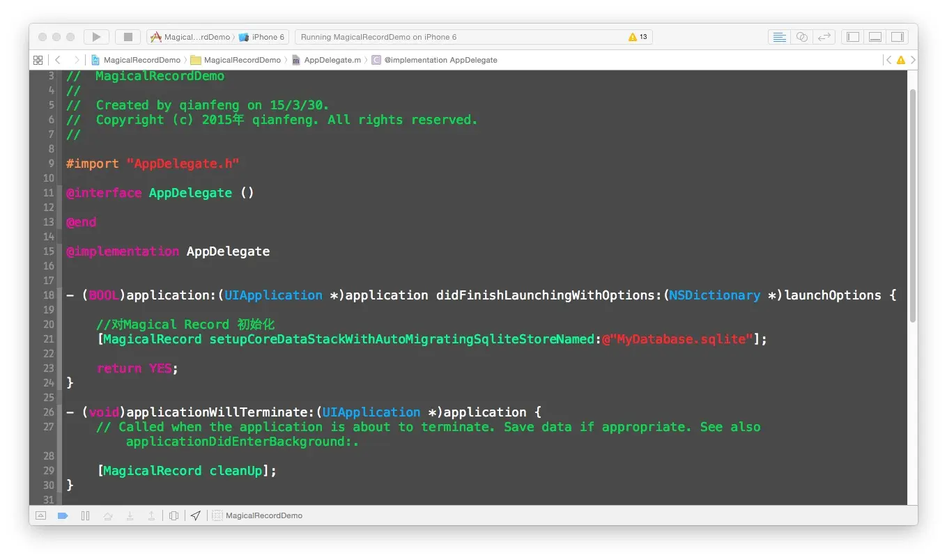
Task: Toggle the Debug area panel
Action: tap(875, 37)
